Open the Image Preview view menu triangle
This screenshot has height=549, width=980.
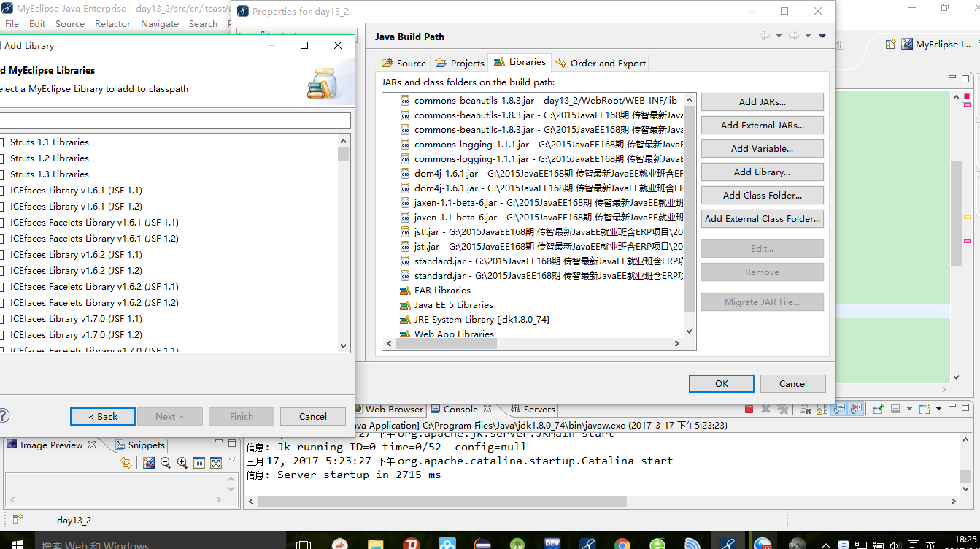232,460
